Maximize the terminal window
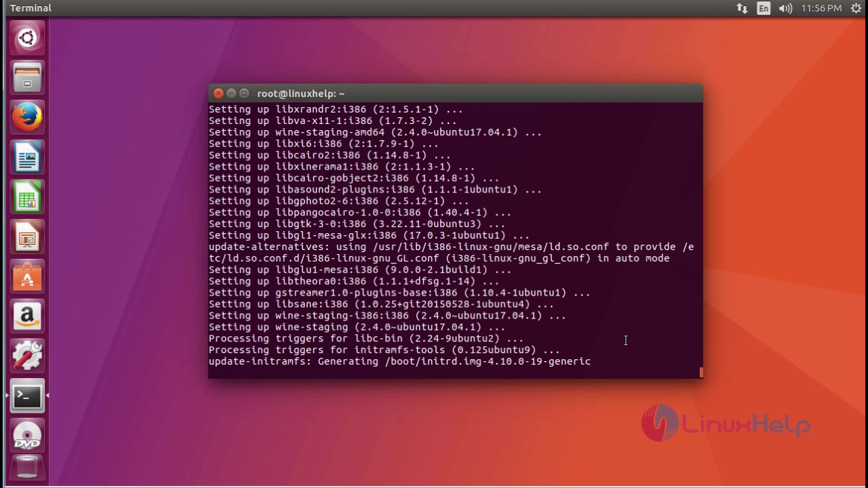The height and width of the screenshot is (488, 868). tap(244, 94)
